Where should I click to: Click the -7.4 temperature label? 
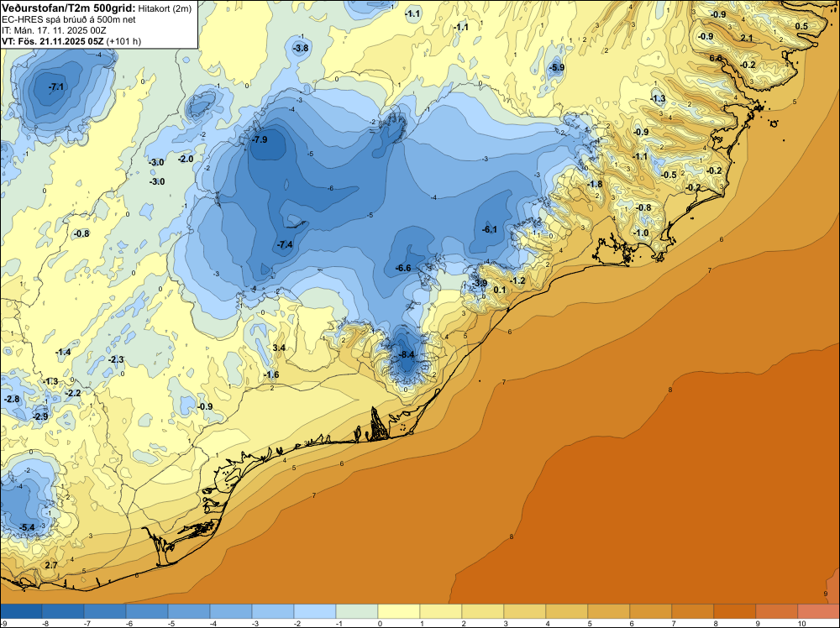click(285, 244)
